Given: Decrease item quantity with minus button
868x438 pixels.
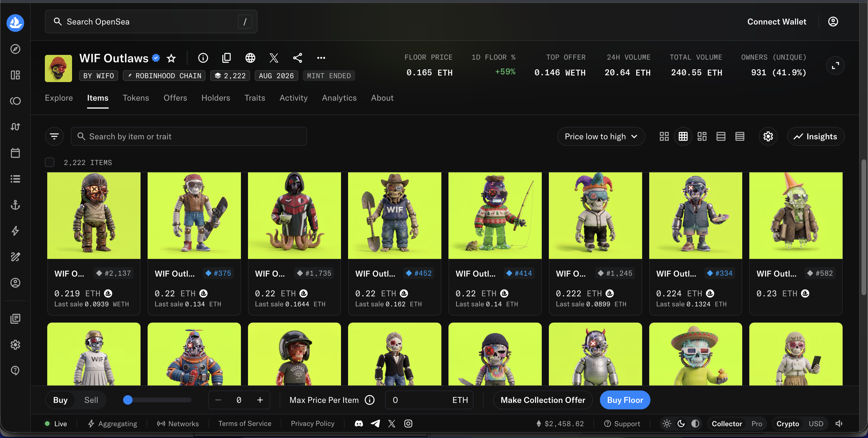Looking at the screenshot, I should tap(218, 400).
